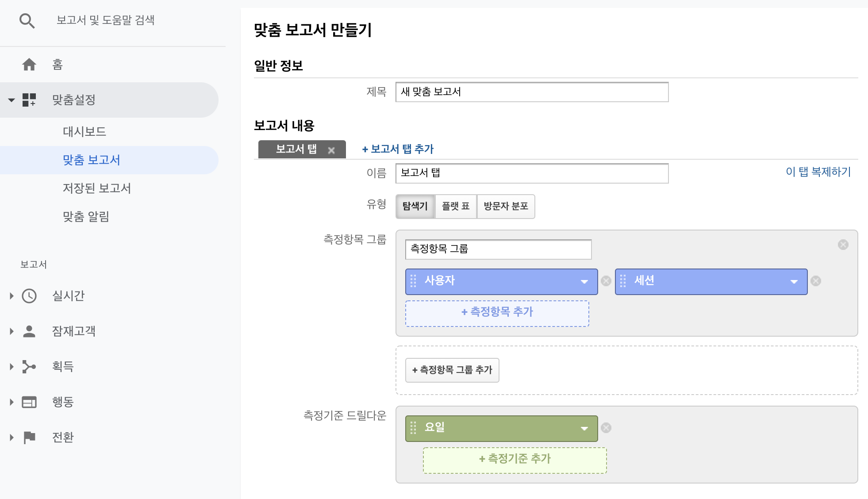Screen dimensions: 868x499
Task: Click the search magnifier icon
Action: click(x=27, y=21)
